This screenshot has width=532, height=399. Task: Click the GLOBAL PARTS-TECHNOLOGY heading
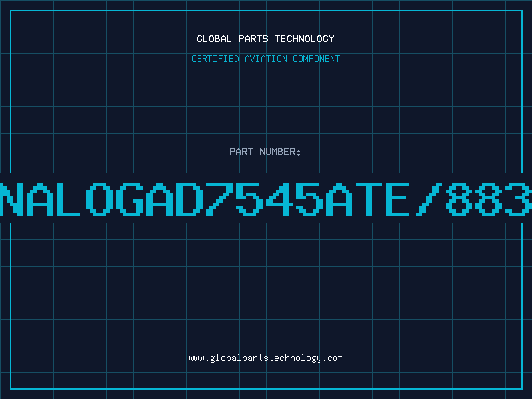pos(265,39)
